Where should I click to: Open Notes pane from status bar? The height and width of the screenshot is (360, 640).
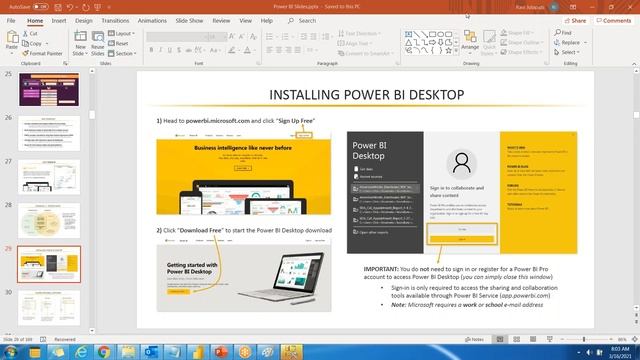[x=475, y=340]
